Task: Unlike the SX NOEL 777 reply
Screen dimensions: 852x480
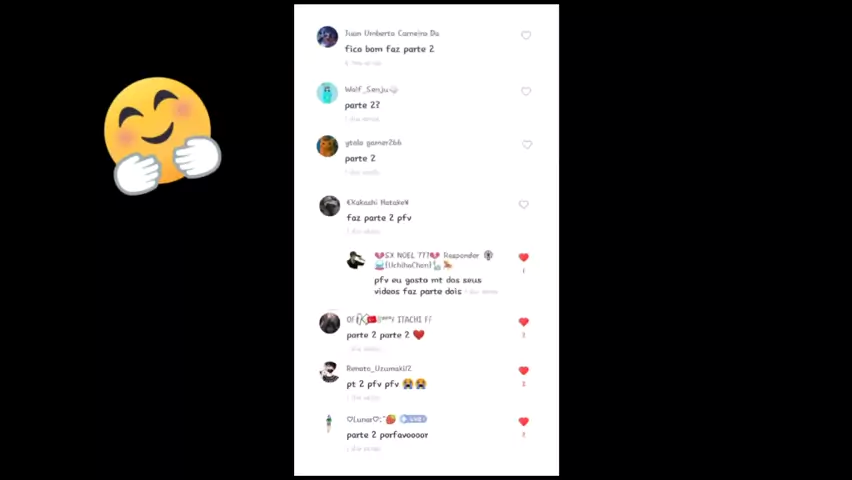Action: coord(524,257)
